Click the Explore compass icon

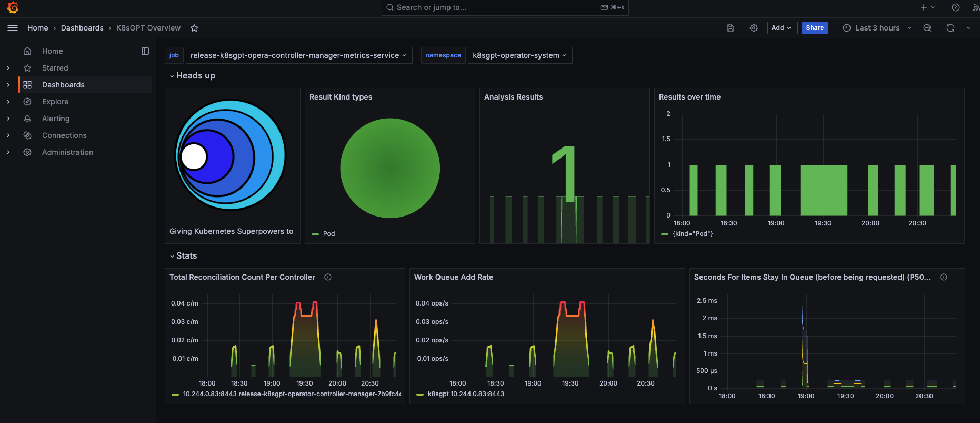pos(27,102)
